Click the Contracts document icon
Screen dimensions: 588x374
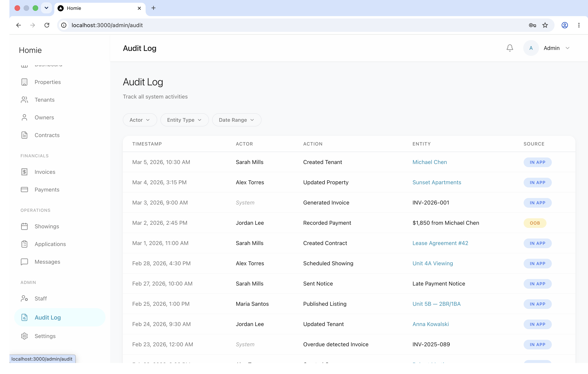point(24,135)
